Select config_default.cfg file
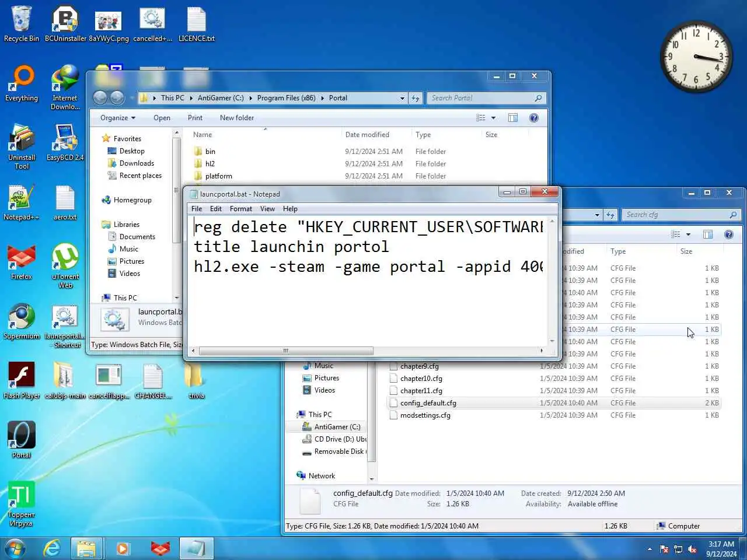The height and width of the screenshot is (560, 747). coord(428,403)
